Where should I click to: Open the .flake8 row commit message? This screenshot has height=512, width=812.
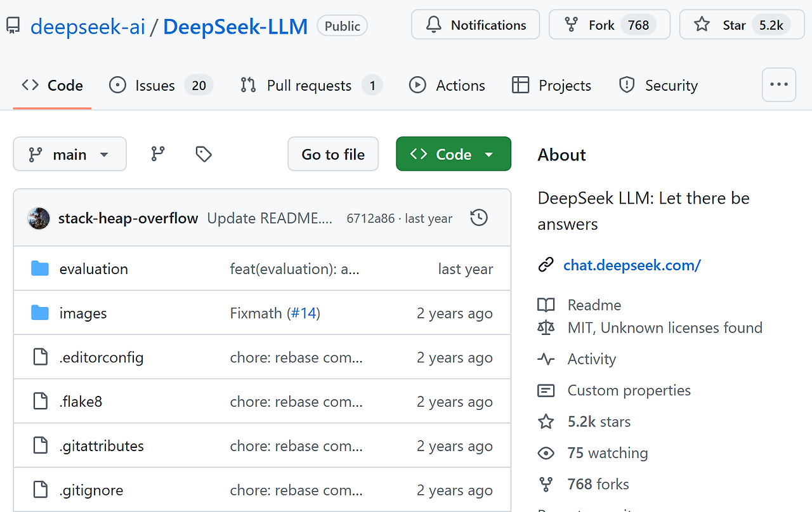coord(296,402)
